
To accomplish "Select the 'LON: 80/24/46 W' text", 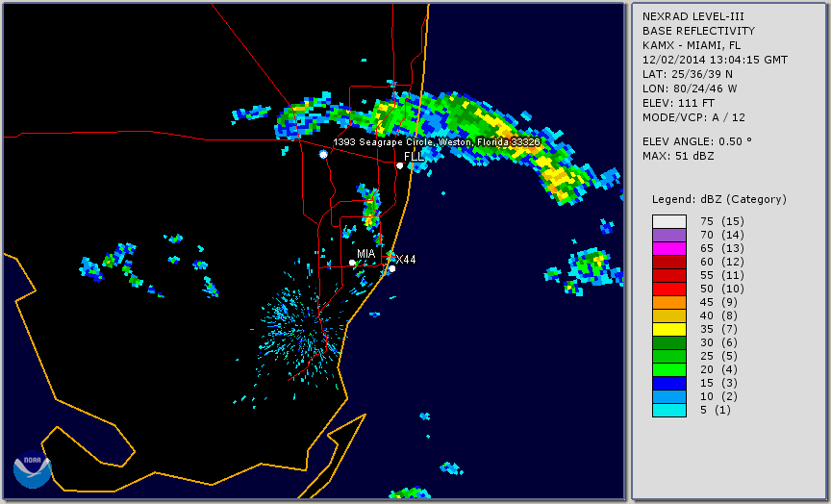I will coord(690,88).
